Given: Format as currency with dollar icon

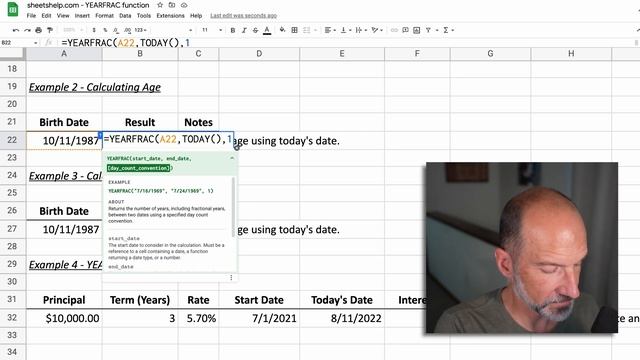Looking at the screenshot, I should point(94,30).
